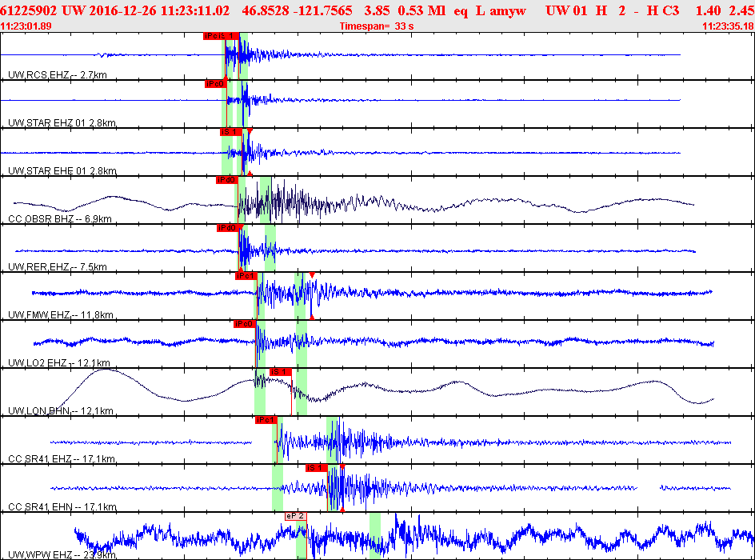Click the UW.STAR EHZ 01 2.8km label
The image size is (755, 560).
(62, 122)
